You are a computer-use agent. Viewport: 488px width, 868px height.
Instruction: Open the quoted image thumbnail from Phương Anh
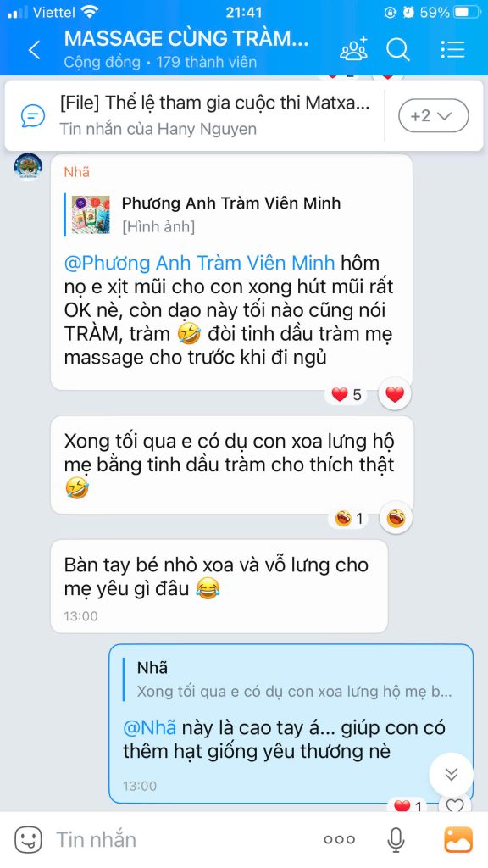tap(91, 214)
